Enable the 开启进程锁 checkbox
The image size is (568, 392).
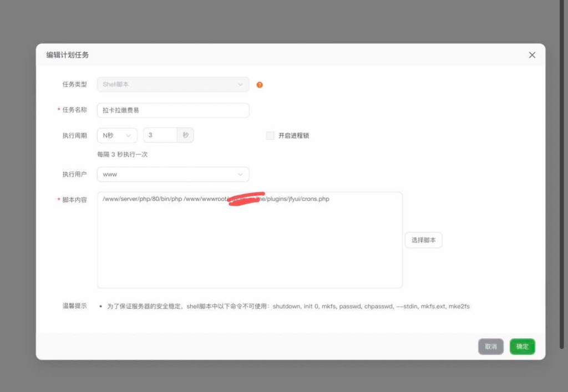point(270,135)
